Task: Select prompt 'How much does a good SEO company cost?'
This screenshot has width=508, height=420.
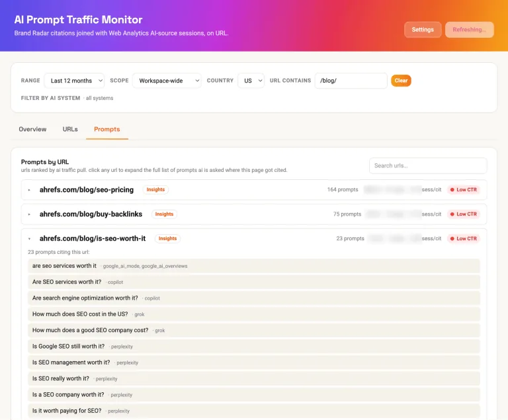Action: click(x=254, y=330)
